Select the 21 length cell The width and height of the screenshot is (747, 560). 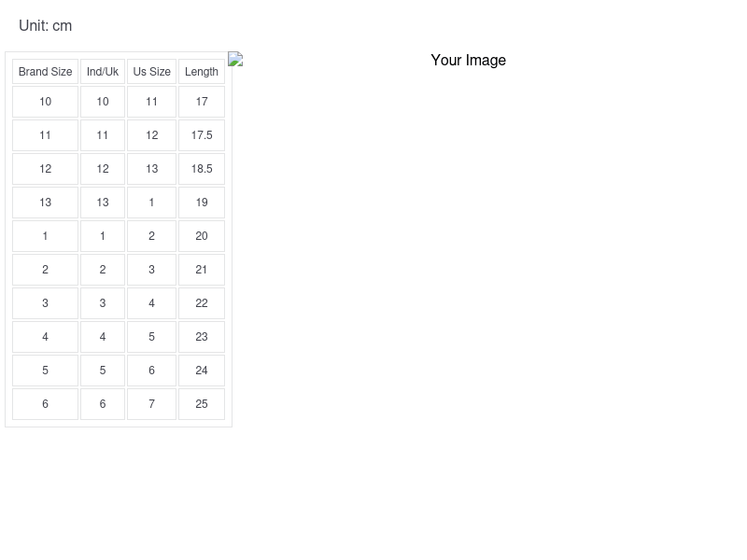202,270
